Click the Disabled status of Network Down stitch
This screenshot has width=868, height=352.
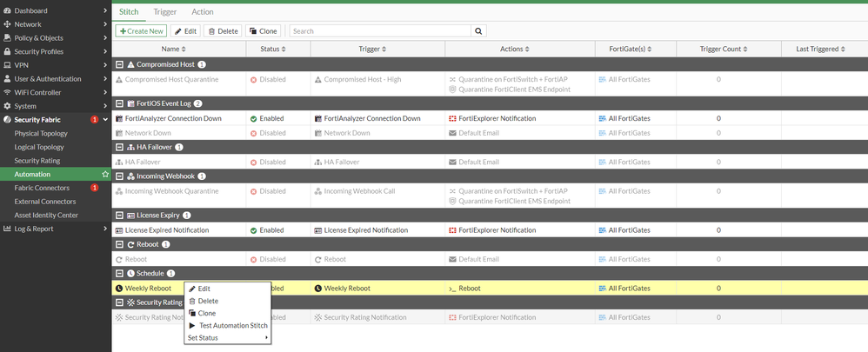[x=268, y=133]
